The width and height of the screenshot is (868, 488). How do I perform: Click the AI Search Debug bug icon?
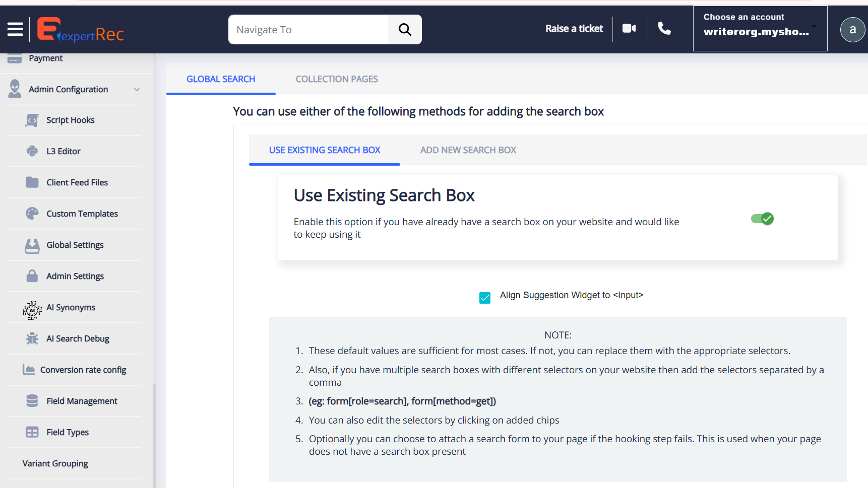coord(32,339)
